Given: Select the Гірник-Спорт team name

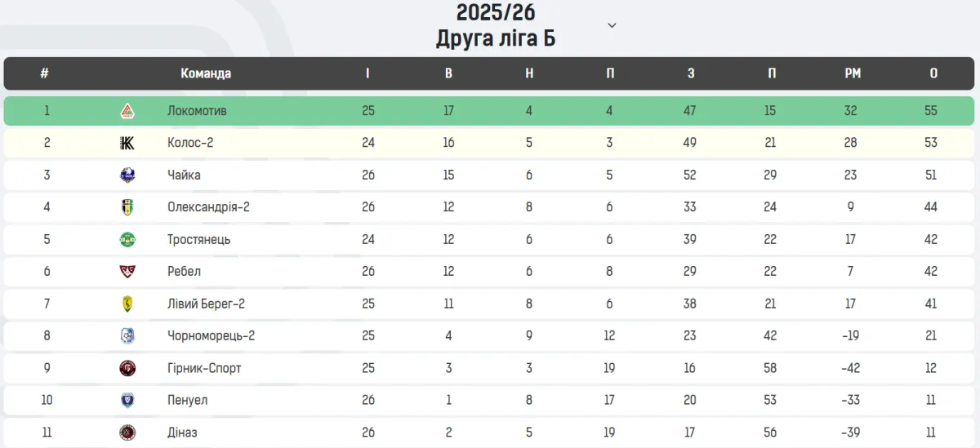Looking at the screenshot, I should pyautogui.click(x=204, y=369).
